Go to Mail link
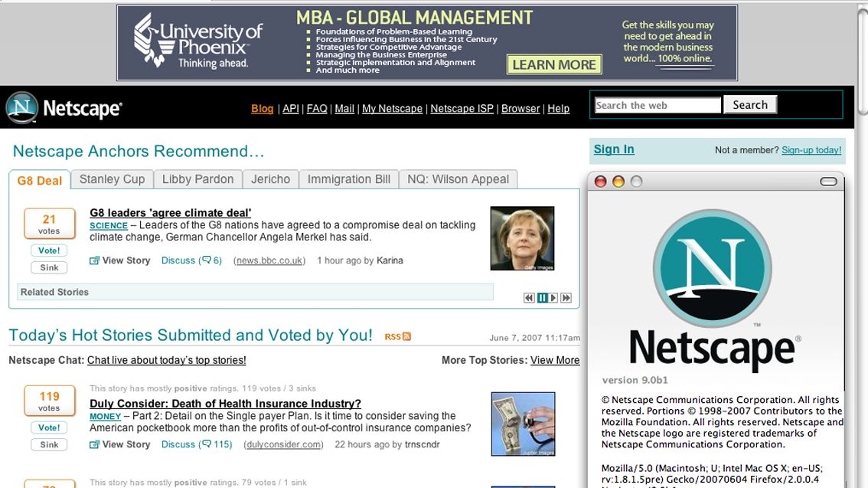Screen dimensions: 868x488 [x=344, y=109]
